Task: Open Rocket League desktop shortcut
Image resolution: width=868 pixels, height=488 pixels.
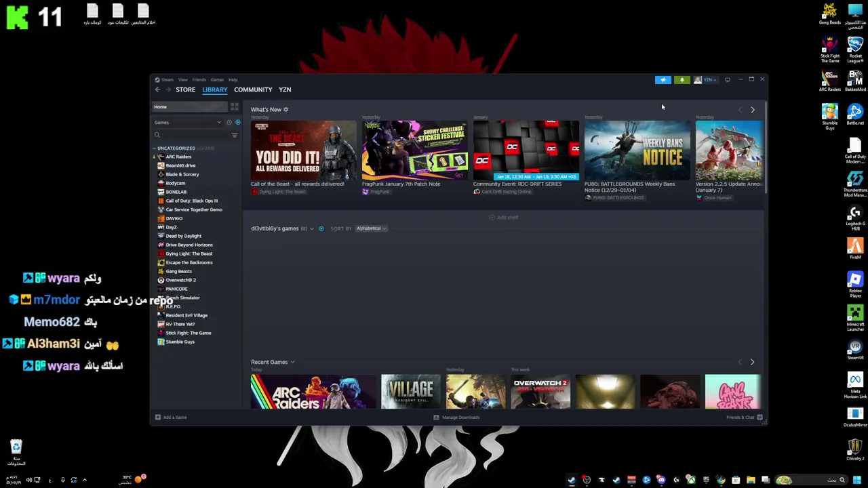Action: (x=855, y=50)
